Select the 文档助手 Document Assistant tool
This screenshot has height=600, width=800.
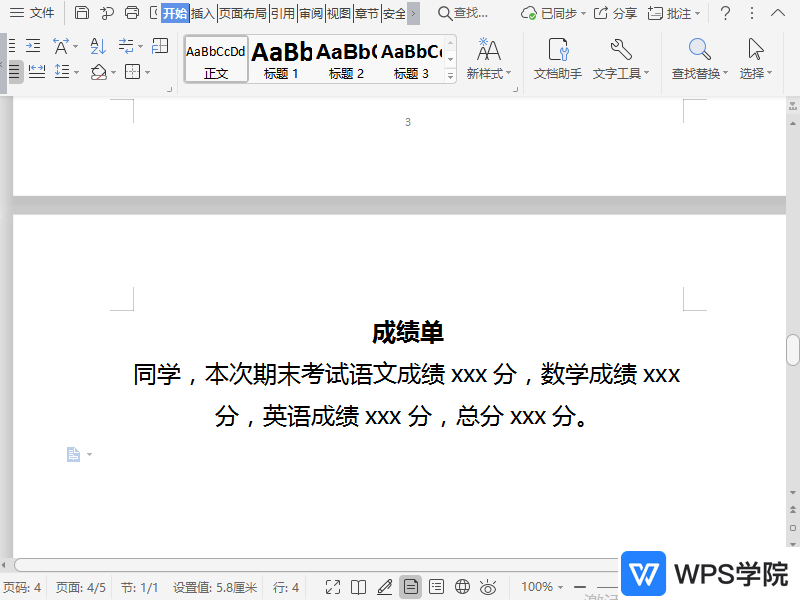[x=556, y=60]
